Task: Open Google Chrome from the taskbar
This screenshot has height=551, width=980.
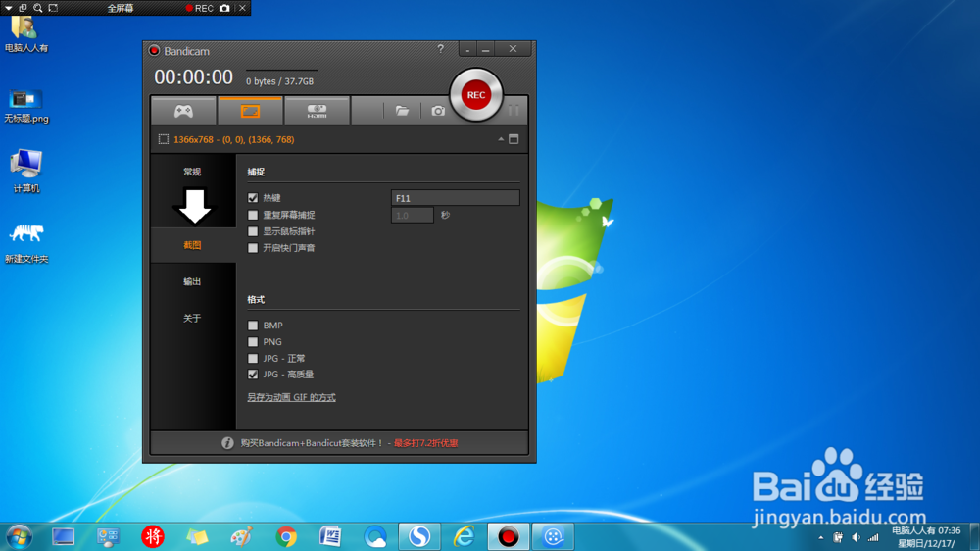Action: pos(286,536)
